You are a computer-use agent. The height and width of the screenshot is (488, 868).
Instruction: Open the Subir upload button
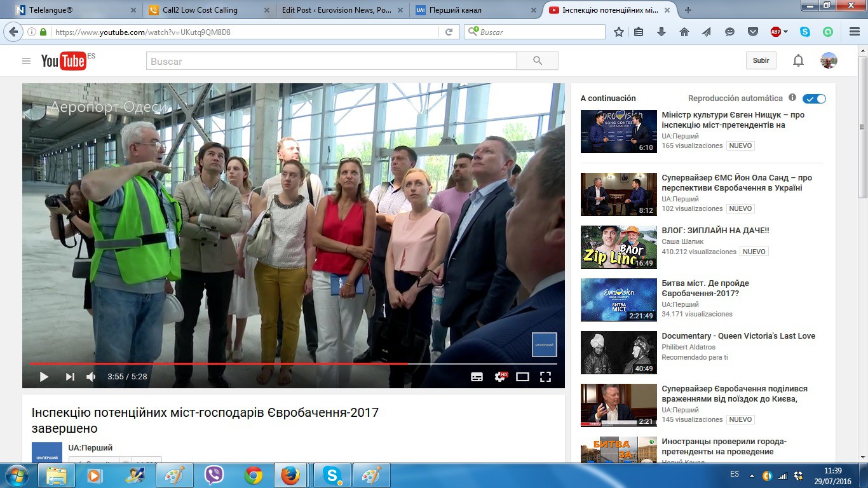[761, 60]
